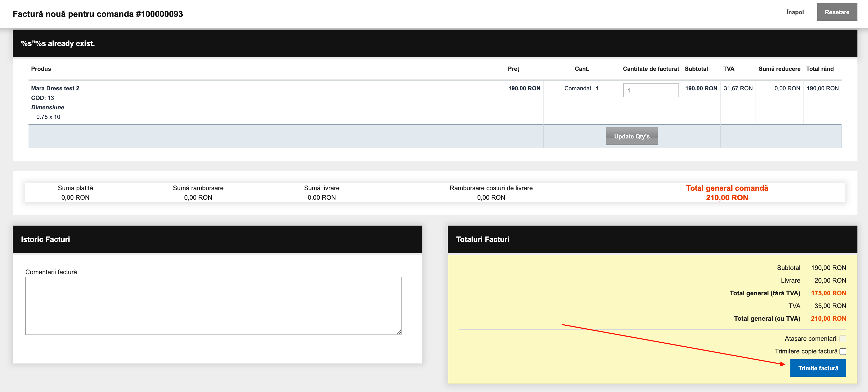Click the Total rând column header
This screenshot has width=868, height=392.
(x=819, y=69)
